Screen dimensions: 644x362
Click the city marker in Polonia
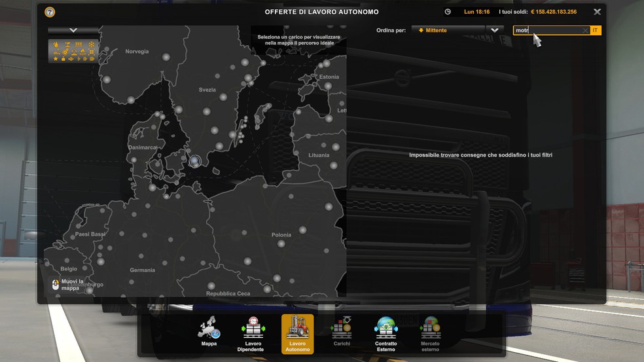tap(281, 244)
